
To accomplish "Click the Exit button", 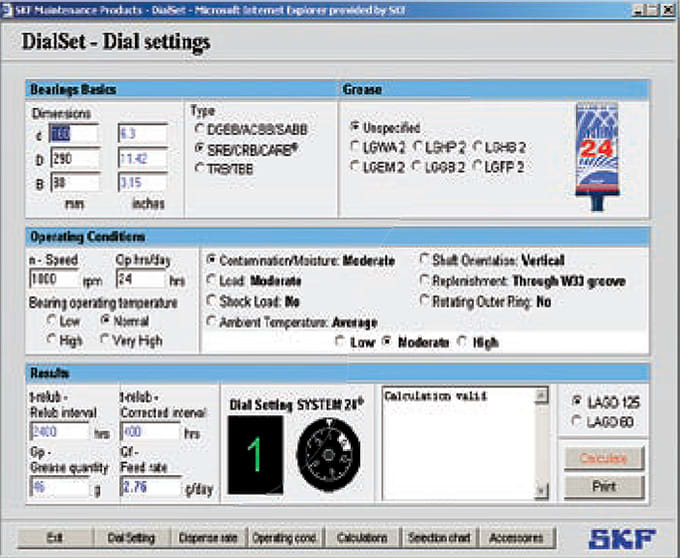I will coord(55,538).
